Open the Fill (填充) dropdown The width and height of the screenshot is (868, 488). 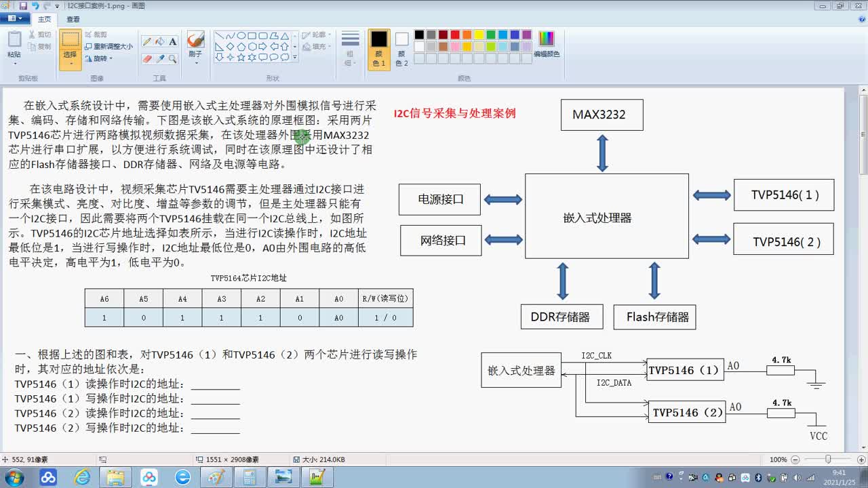317,47
